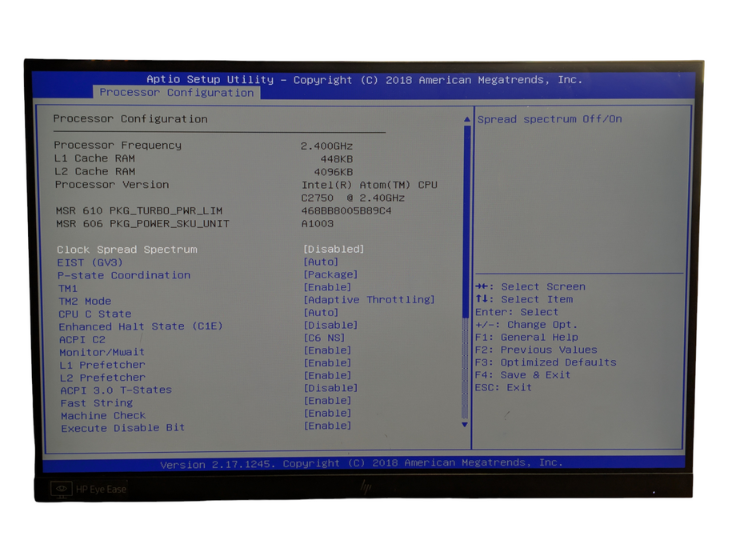Select the CPU C State label
Image resolution: width=744 pixels, height=560 pixels.
point(95,314)
